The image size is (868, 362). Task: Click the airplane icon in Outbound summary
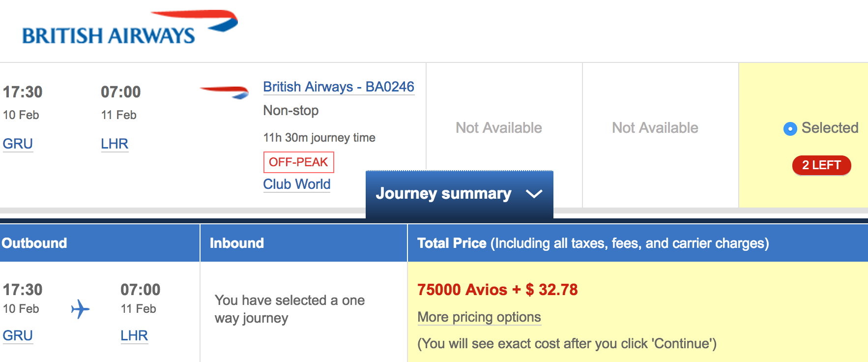click(x=80, y=309)
